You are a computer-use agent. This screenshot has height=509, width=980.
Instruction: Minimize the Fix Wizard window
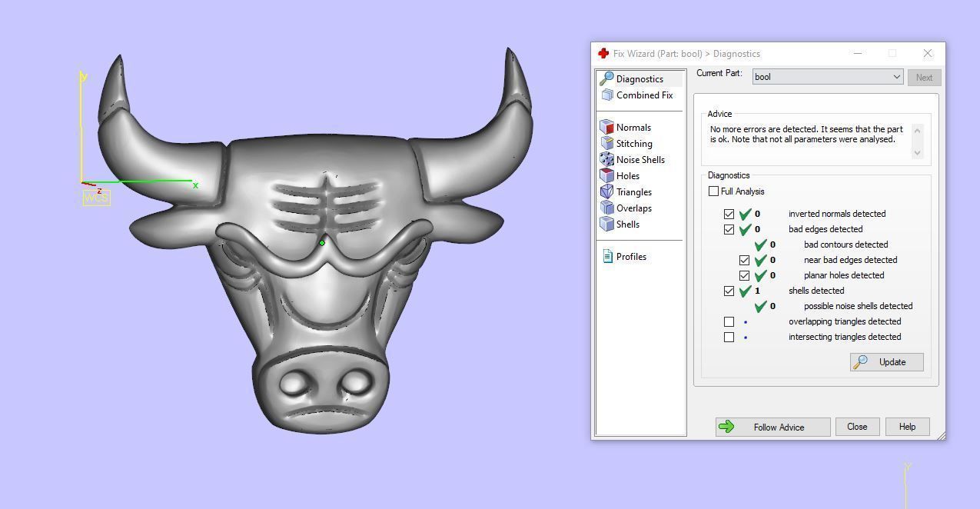858,53
